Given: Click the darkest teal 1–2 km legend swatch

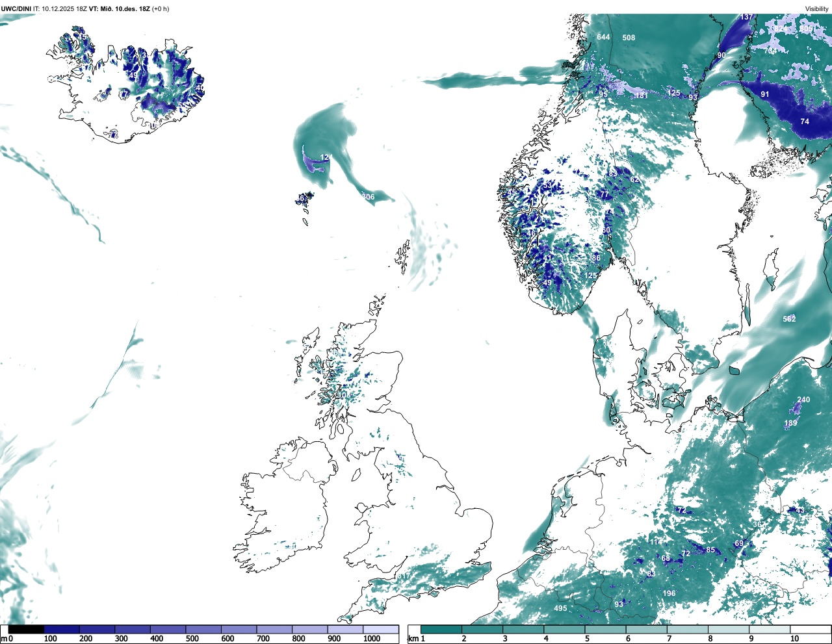Looking at the screenshot, I should point(441,629).
